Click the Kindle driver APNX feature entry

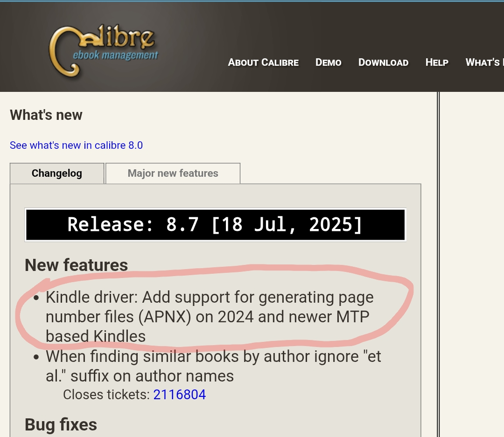(x=210, y=317)
